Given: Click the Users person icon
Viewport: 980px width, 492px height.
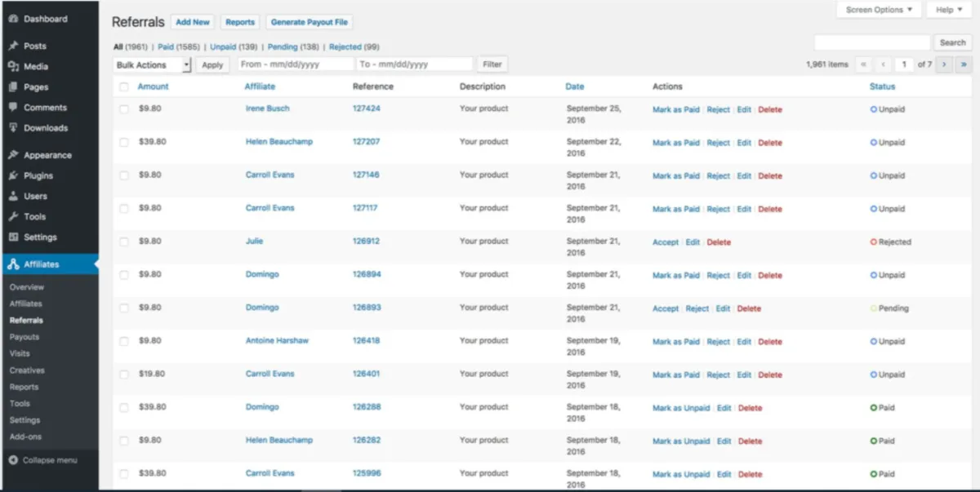Looking at the screenshot, I should pos(13,196).
